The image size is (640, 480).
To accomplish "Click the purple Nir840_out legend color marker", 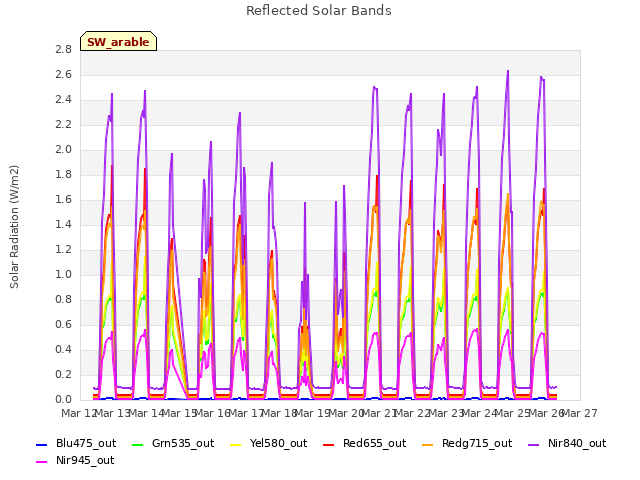I will pyautogui.click(x=533, y=444).
